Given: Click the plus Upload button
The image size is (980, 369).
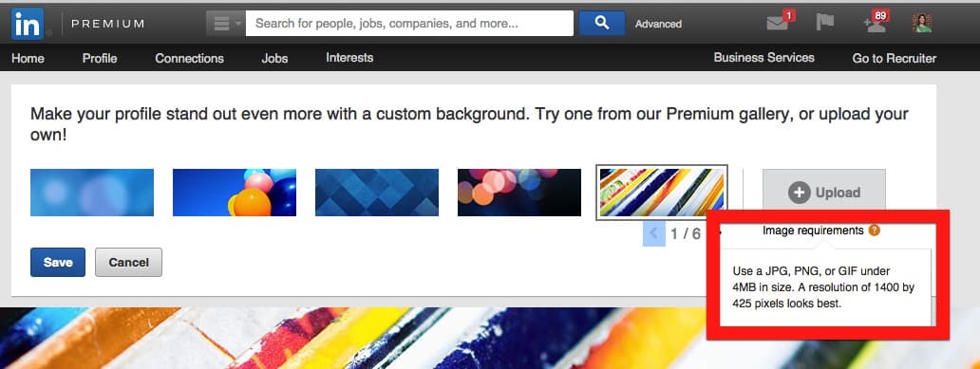Looking at the screenshot, I should tap(823, 192).
